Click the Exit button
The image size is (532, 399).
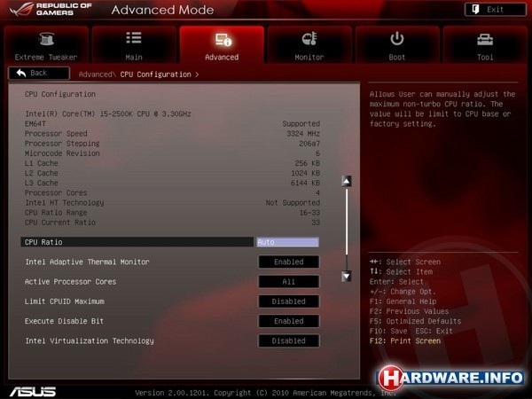point(496,10)
